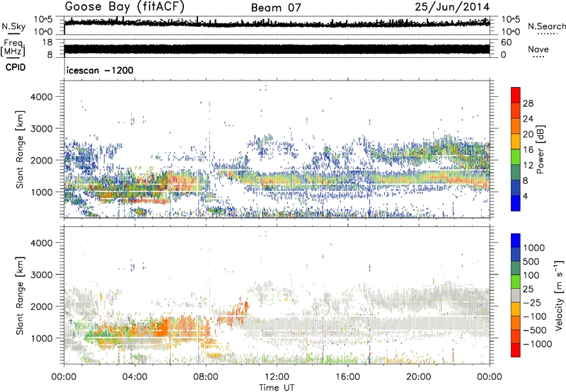
Task: Click the 'N.Search' legend label
Action: (x=547, y=26)
